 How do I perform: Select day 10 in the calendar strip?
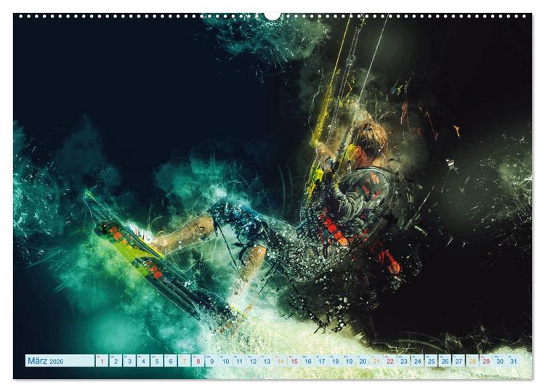225,361
